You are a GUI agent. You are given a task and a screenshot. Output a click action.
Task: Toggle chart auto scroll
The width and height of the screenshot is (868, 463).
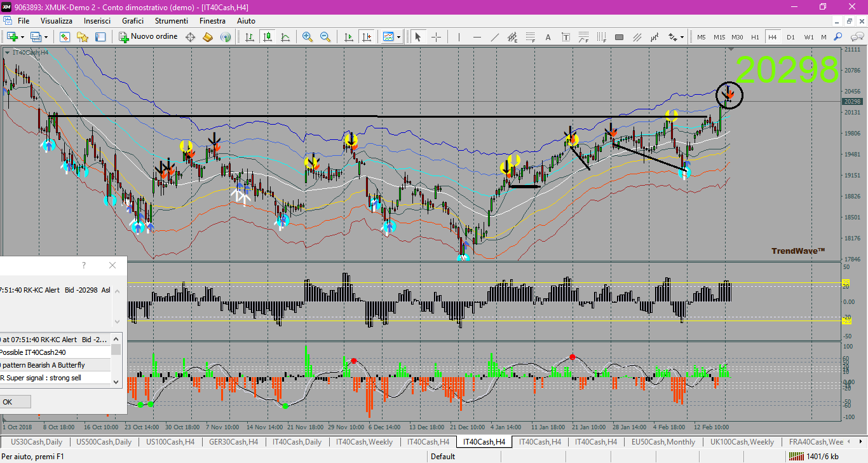[348, 37]
